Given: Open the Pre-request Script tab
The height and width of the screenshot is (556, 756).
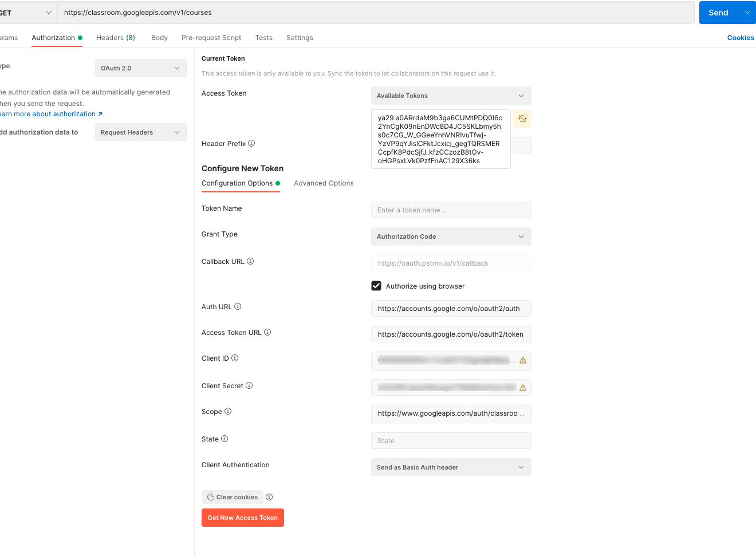Looking at the screenshot, I should [211, 38].
